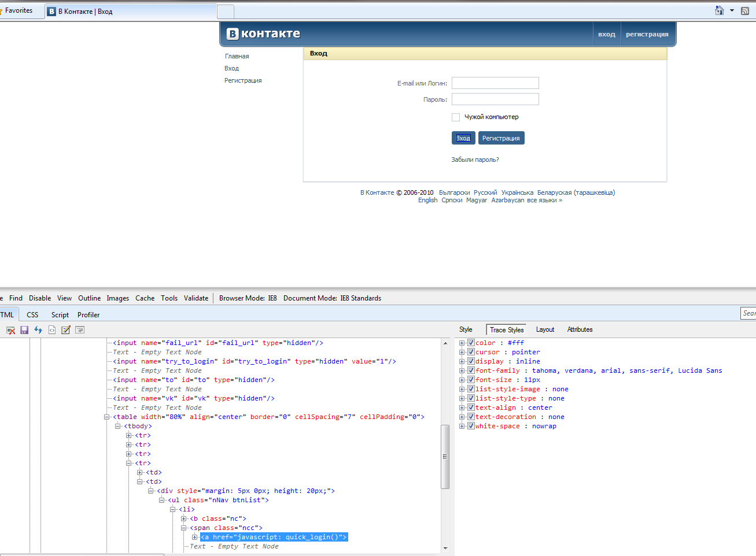This screenshot has width=756, height=556.
Task: Collapse the tbody node
Action: 118,426
